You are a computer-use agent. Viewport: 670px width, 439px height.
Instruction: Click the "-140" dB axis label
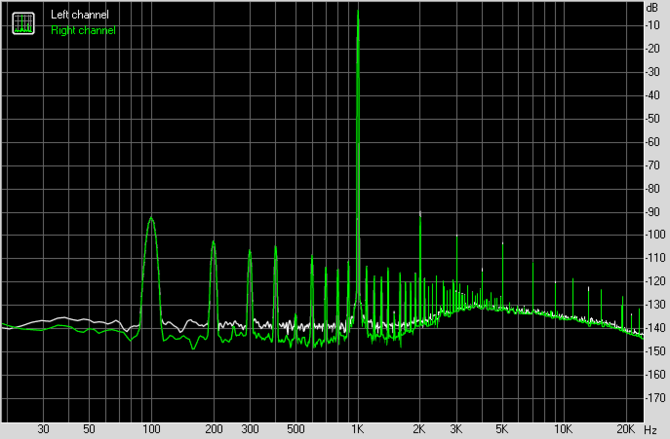(656, 328)
